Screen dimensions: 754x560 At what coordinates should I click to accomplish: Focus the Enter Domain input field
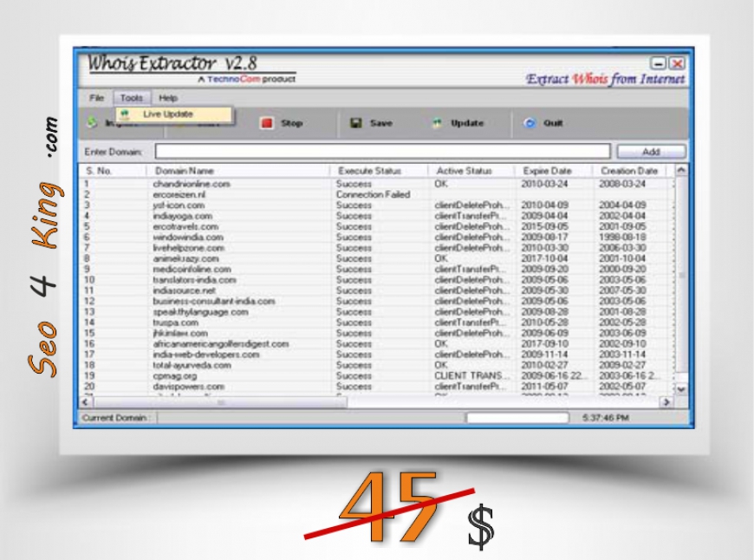[x=382, y=152]
